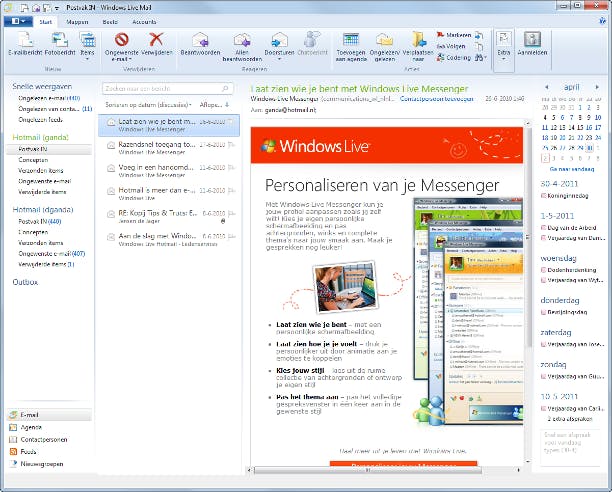Switch to the Mappen ribbon tab
The height and width of the screenshot is (492, 612).
tap(77, 22)
